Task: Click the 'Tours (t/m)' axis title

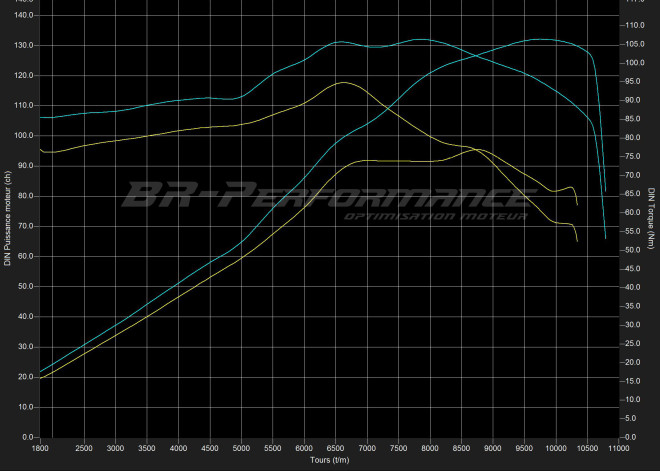Action: (330, 460)
